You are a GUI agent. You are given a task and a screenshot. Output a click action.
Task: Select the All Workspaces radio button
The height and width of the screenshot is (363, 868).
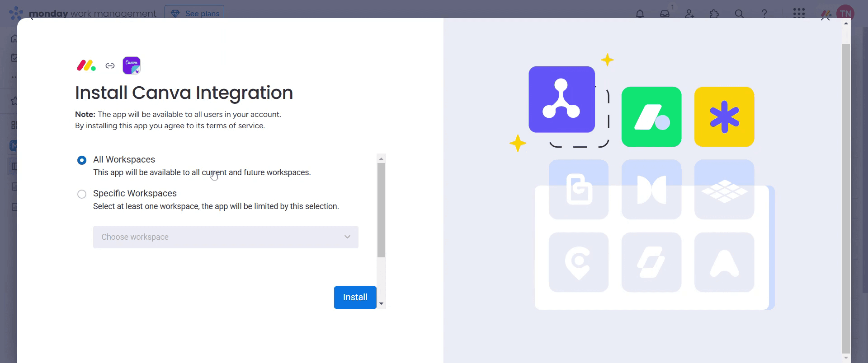pyautogui.click(x=82, y=160)
